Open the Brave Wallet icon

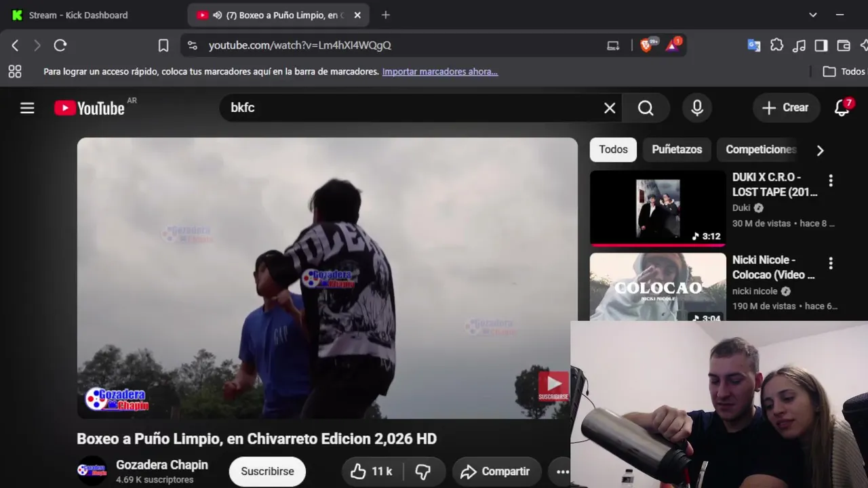(x=844, y=45)
